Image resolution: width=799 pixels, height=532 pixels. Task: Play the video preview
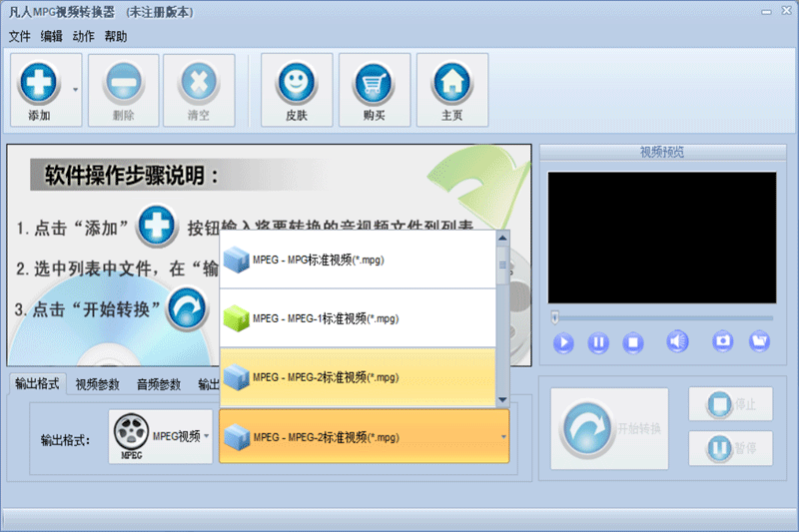[563, 342]
